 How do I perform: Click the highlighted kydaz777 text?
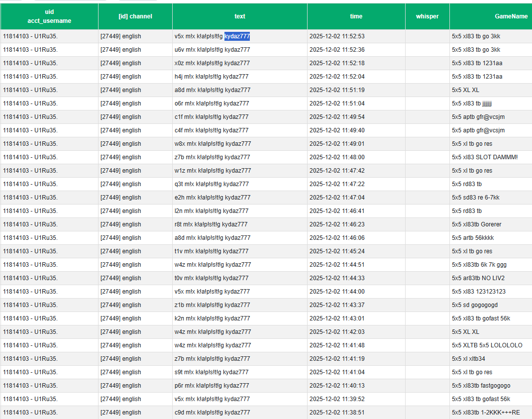click(x=237, y=36)
